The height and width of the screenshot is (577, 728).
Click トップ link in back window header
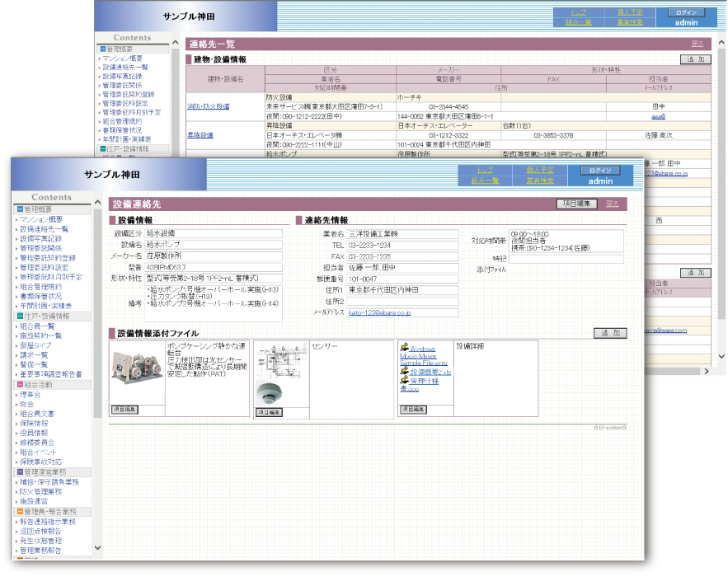coord(579,12)
